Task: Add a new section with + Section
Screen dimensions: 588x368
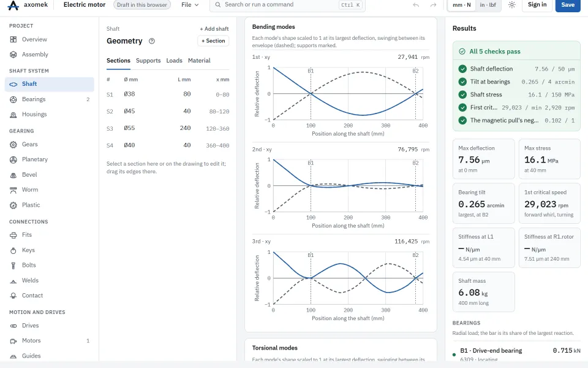Action: [x=213, y=41]
